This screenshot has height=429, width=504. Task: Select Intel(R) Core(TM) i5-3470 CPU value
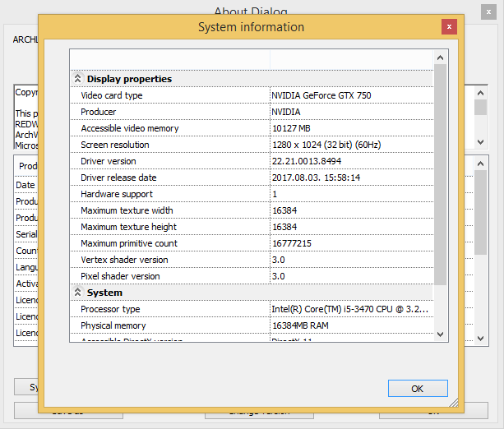point(349,309)
